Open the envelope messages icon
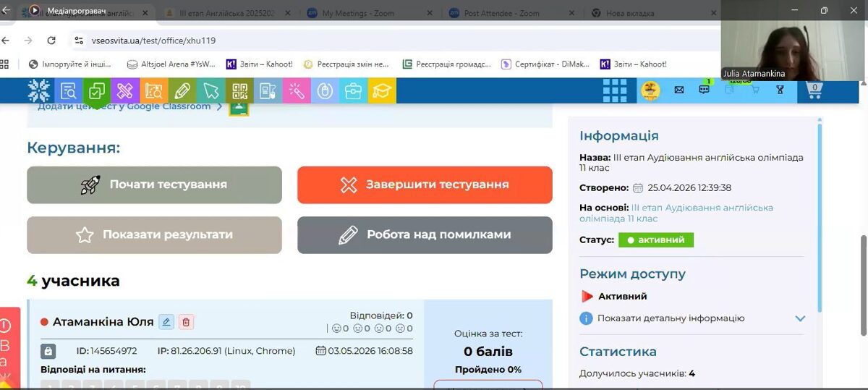Image resolution: width=868 pixels, height=390 pixels. point(678,90)
